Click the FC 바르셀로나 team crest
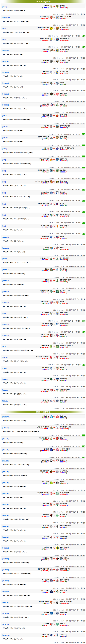The height and width of the screenshot is (644, 86). point(57,29)
